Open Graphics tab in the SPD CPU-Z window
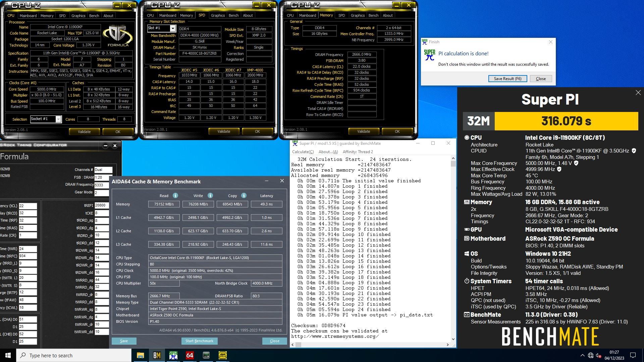644x362 pixels. (x=218, y=15)
